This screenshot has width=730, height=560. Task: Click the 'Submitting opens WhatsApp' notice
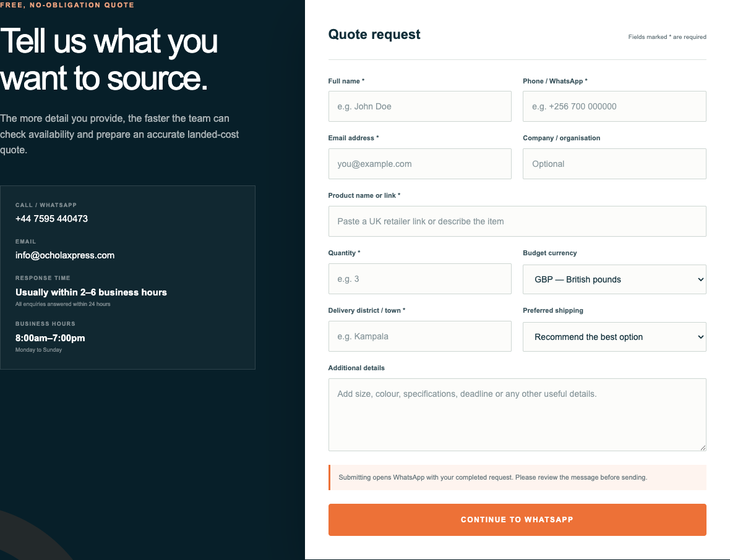(x=517, y=477)
